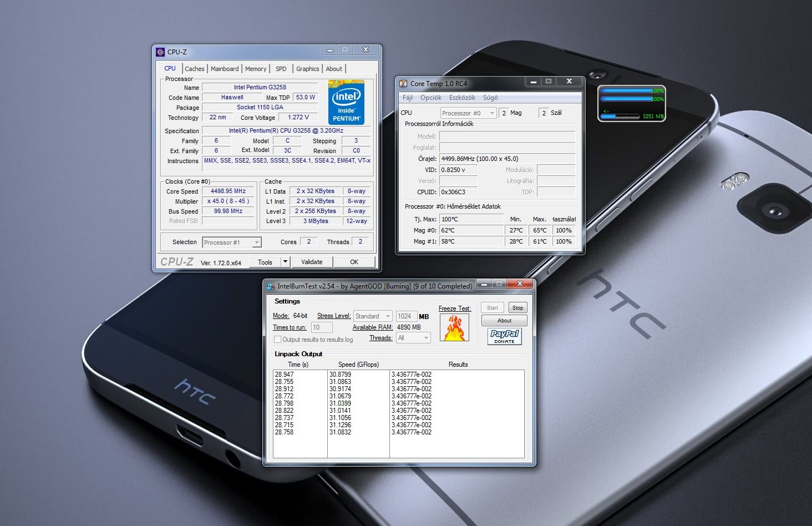Open the Processor #1 selection dropdown in CPU-Z
The image size is (812, 526).
point(232,242)
